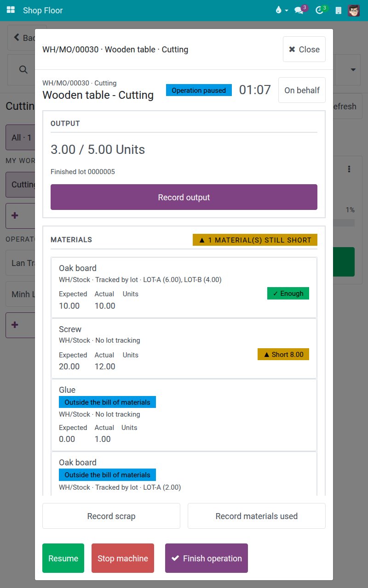Screen dimensions: 368x588
Task: Expand the caret next to droplet icon
Action: 287,11
